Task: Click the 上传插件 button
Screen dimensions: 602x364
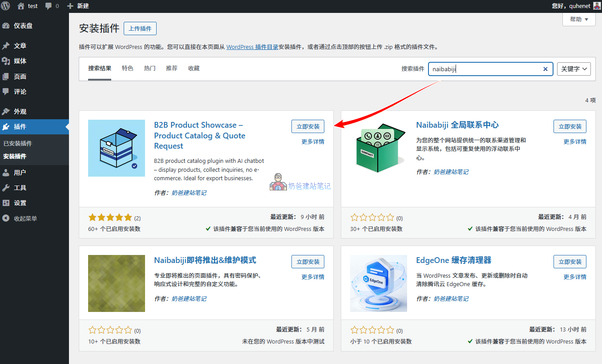Action: 140,28
